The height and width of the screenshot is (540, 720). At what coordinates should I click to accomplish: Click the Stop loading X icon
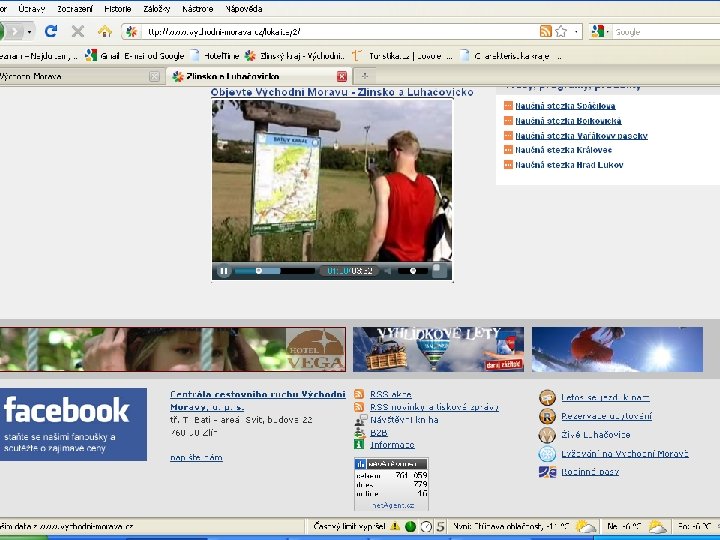[78, 31]
